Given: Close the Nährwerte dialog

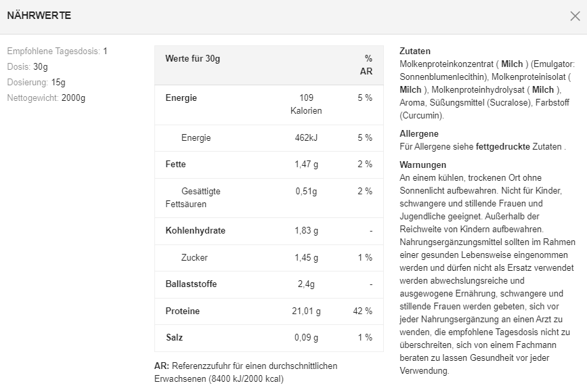Looking at the screenshot, I should tap(575, 16).
